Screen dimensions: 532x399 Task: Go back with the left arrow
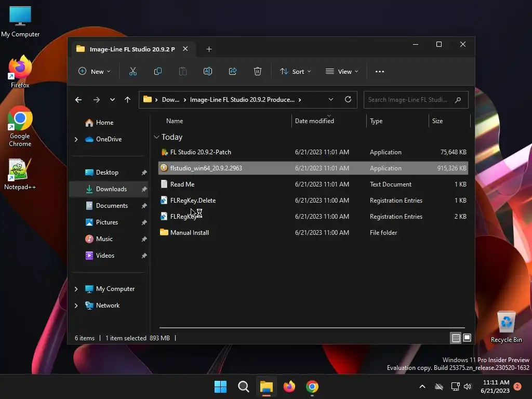pyautogui.click(x=78, y=100)
